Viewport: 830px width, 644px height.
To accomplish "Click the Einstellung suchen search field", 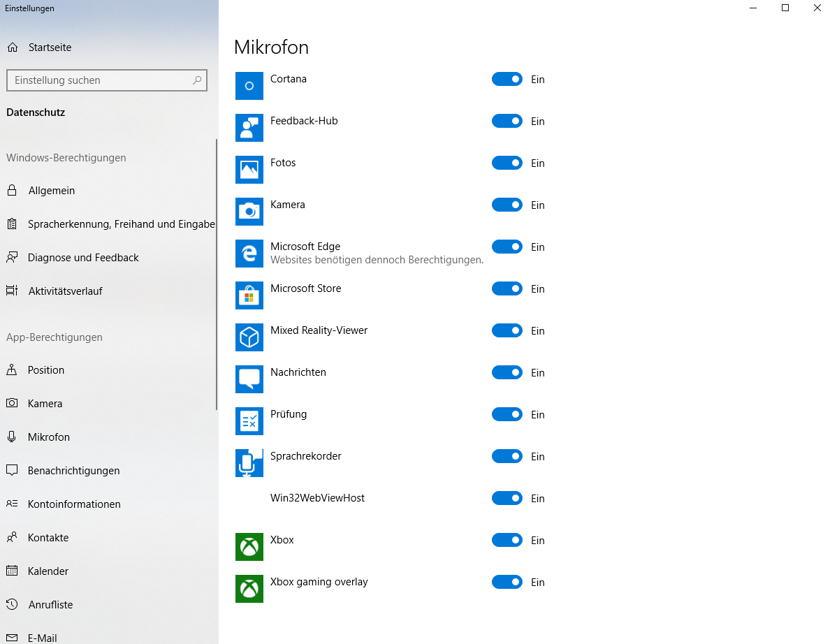I will tap(106, 80).
